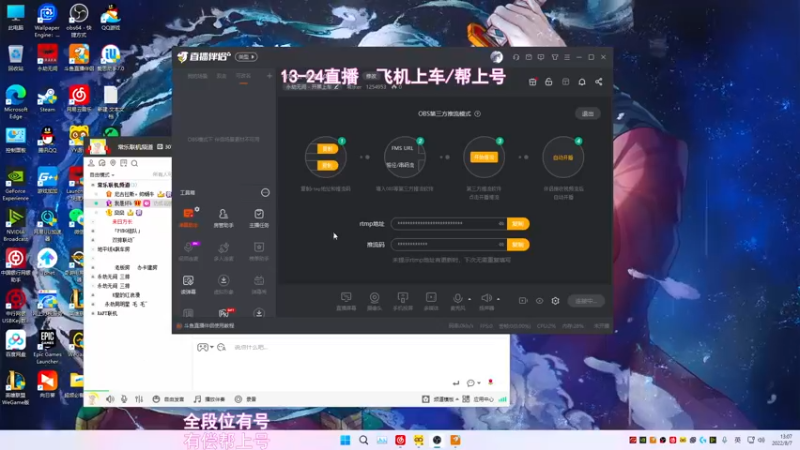Open the Steam desktop shortcut
The width and height of the screenshot is (800, 450).
click(47, 101)
